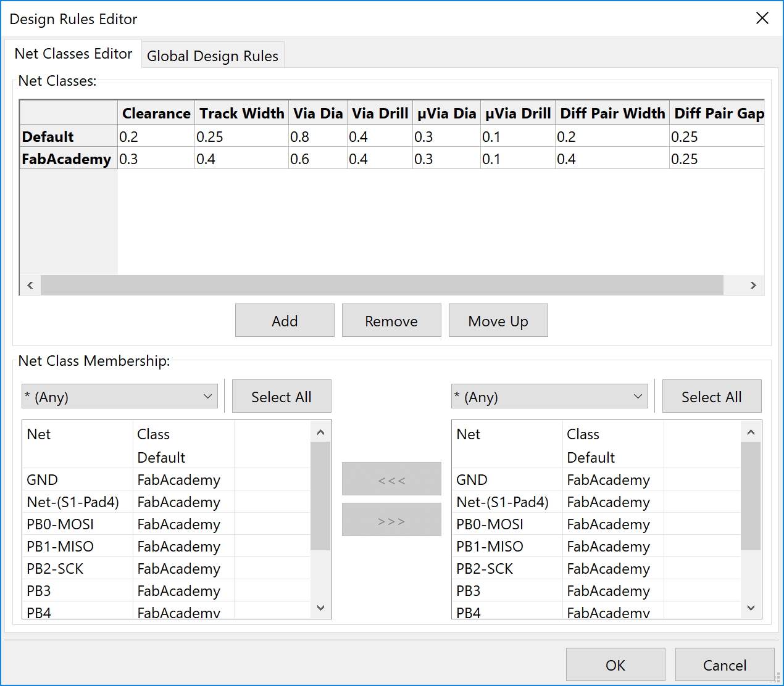The width and height of the screenshot is (784, 686).
Task: Click the Add net class button
Action: [x=285, y=320]
